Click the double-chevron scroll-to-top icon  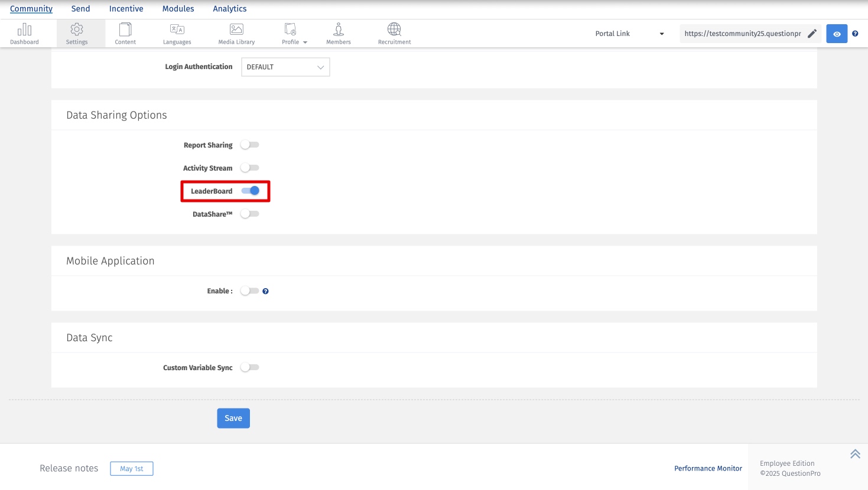(855, 454)
